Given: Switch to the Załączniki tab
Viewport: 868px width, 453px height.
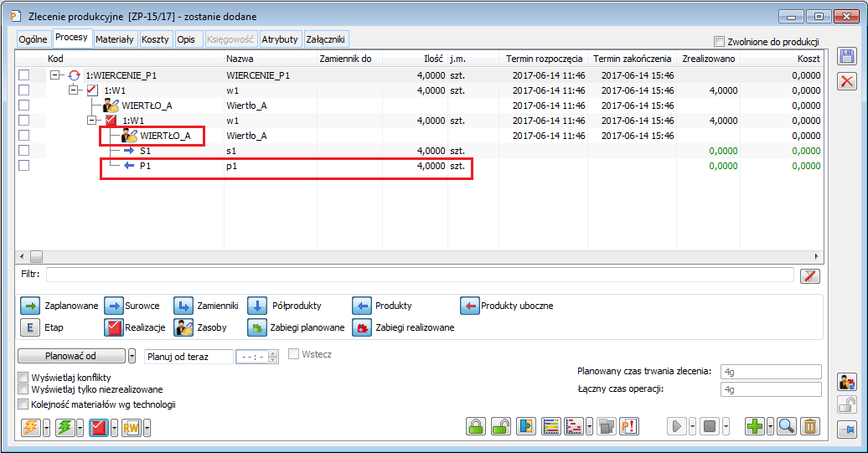Looking at the screenshot, I should 325,39.
